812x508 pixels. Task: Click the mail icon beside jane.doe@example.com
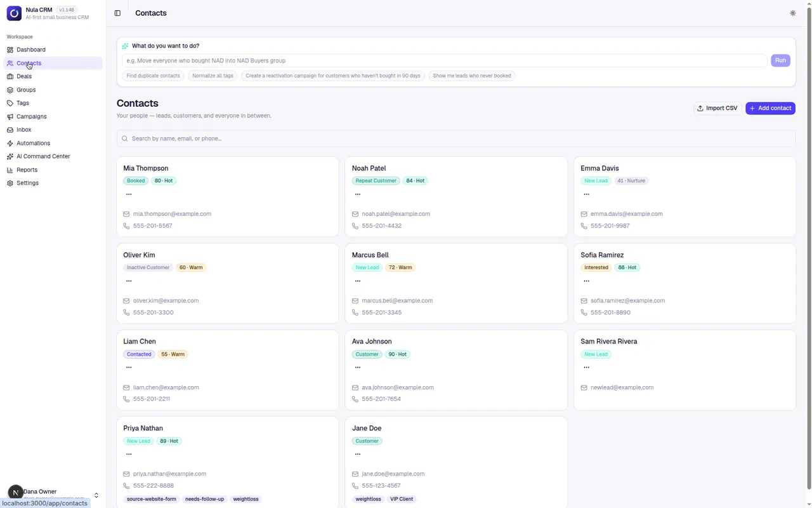click(355, 474)
